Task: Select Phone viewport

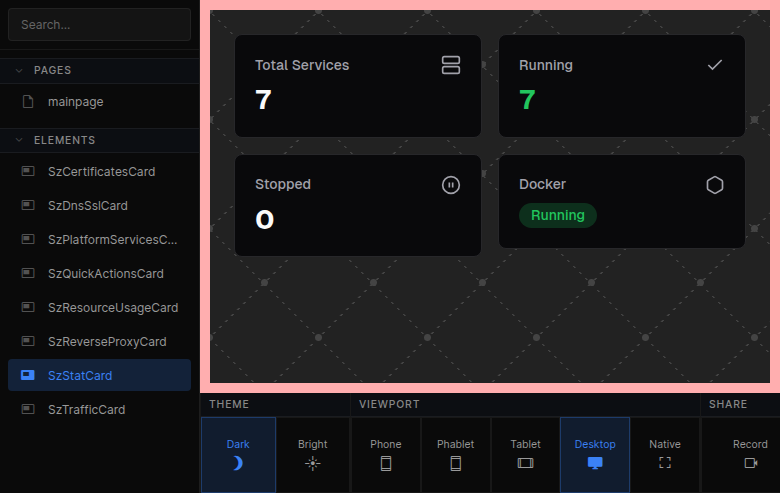Action: [x=385, y=454]
